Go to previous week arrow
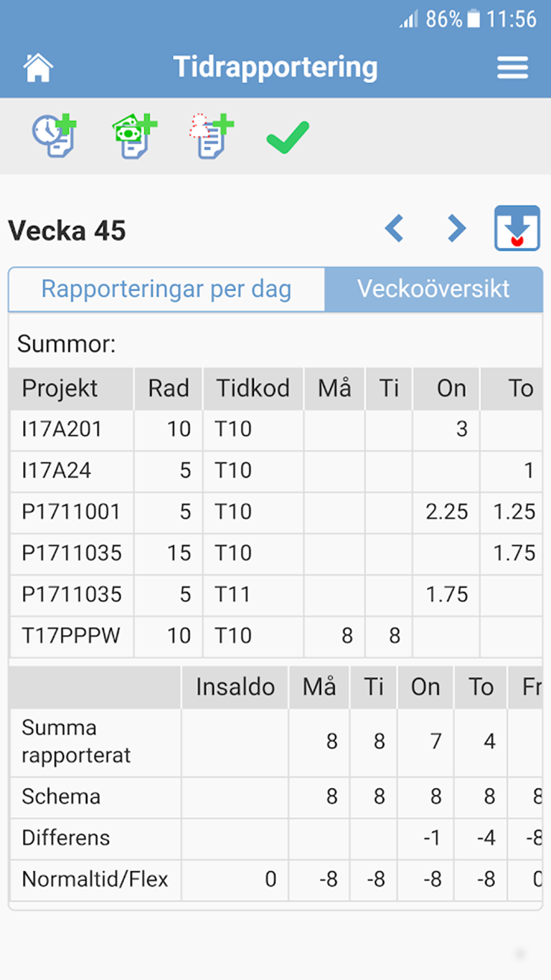This screenshot has height=980, width=551. 394,228
